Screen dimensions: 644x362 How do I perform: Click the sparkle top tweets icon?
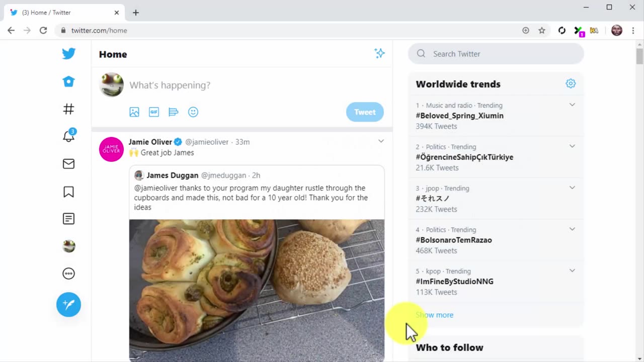click(x=379, y=53)
